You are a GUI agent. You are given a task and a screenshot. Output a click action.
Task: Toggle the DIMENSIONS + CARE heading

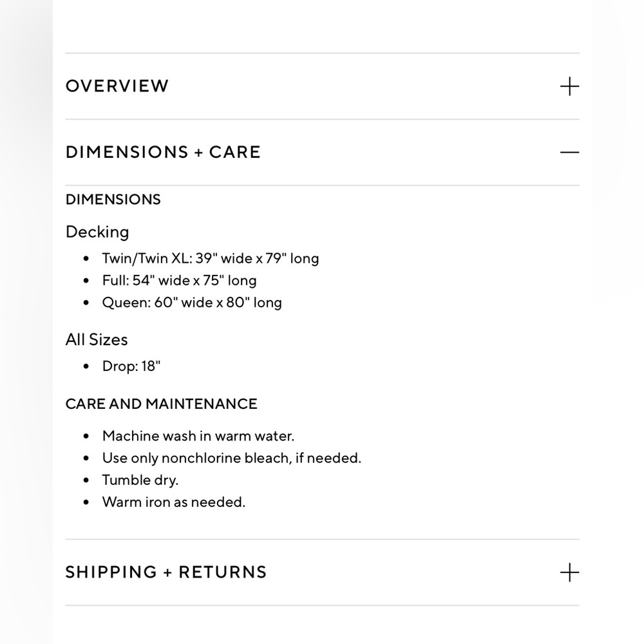(163, 153)
